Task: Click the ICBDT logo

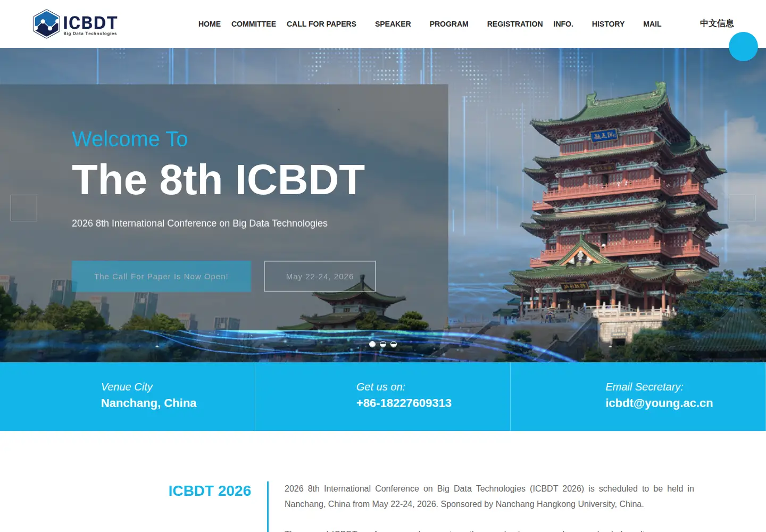Action: pos(75,24)
